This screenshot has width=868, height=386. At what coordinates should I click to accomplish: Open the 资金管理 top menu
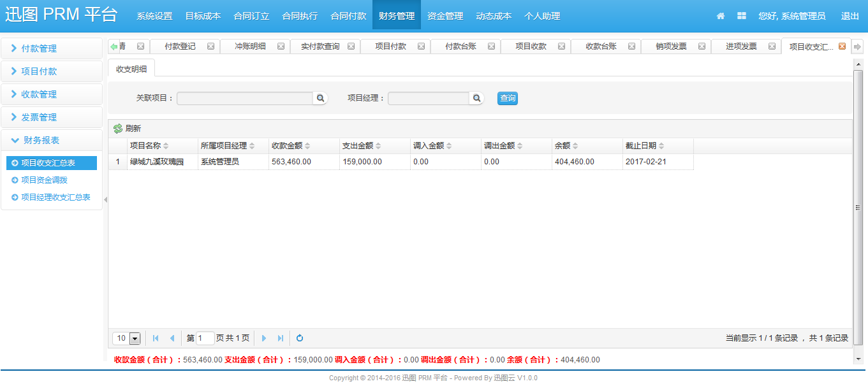[445, 16]
